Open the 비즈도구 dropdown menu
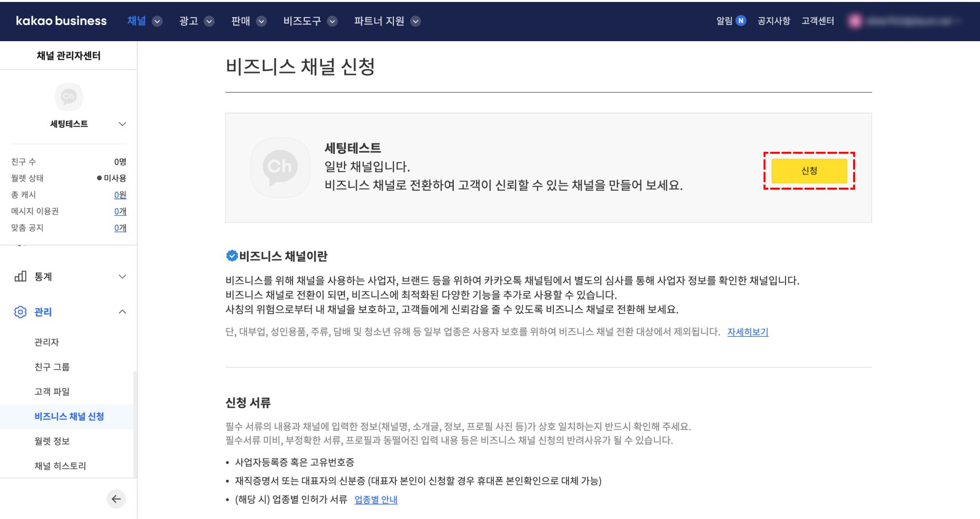Screen dimensions: 980x519 point(332,21)
